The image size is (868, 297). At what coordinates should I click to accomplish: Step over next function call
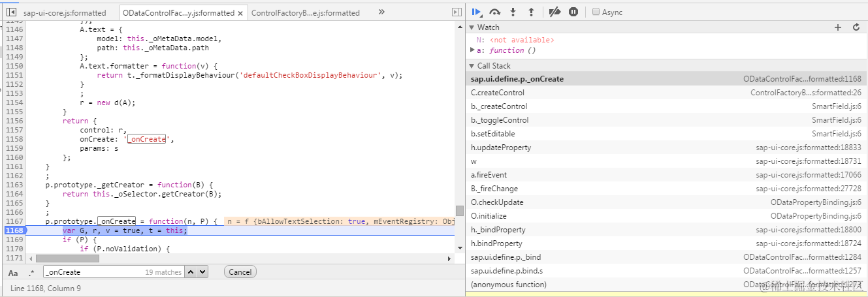click(495, 12)
